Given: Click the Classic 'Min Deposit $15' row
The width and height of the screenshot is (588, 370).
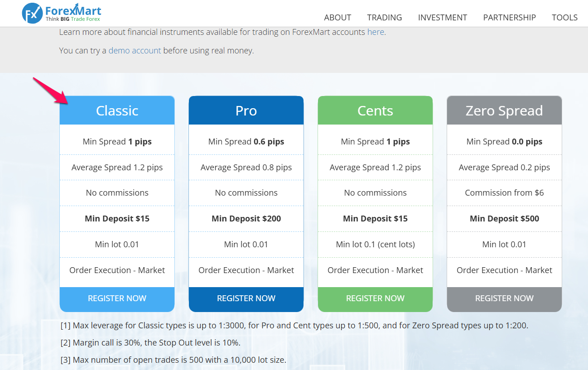Looking at the screenshot, I should 117,219.
